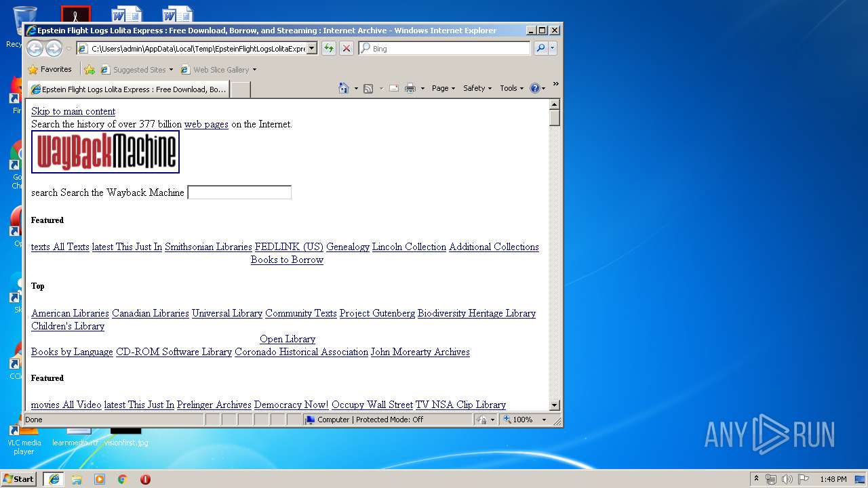
Task: Click the Wayback Machine search field
Action: [x=239, y=192]
